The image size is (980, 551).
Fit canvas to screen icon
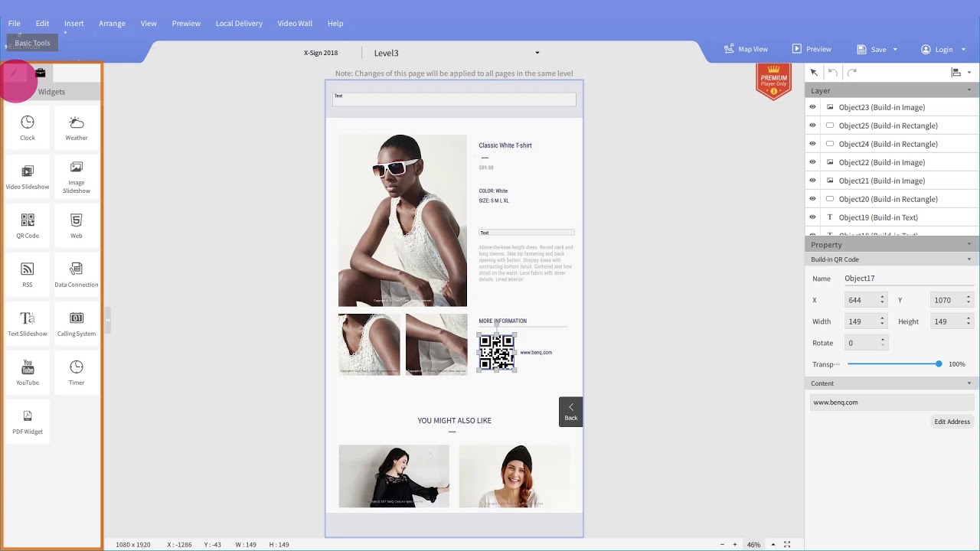[x=787, y=544]
